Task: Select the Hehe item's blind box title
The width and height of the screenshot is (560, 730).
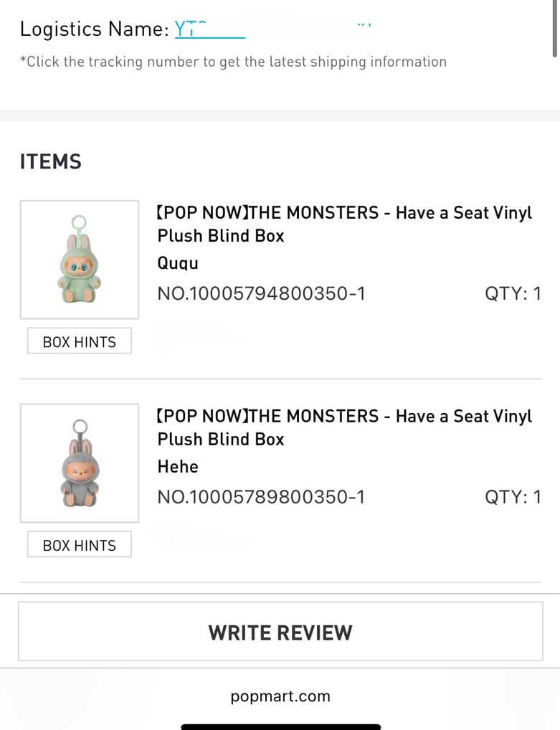Action: click(344, 427)
